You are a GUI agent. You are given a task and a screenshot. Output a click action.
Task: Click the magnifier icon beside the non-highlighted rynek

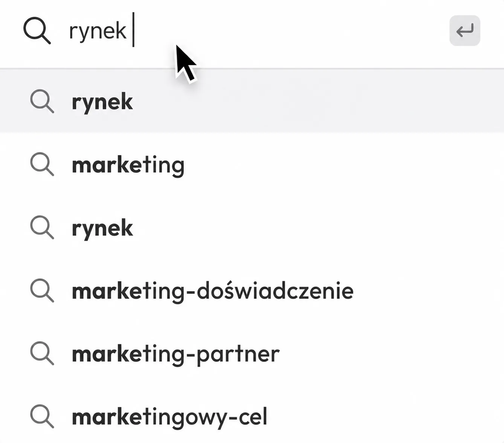click(42, 228)
